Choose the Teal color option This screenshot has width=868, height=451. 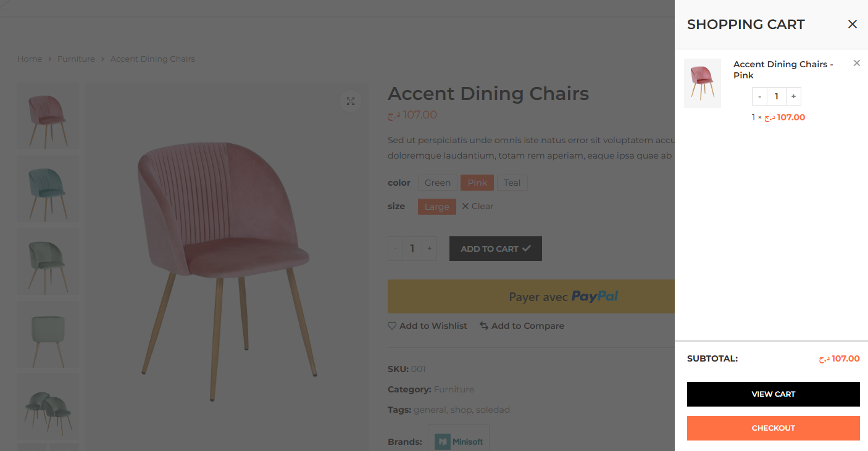click(x=512, y=183)
